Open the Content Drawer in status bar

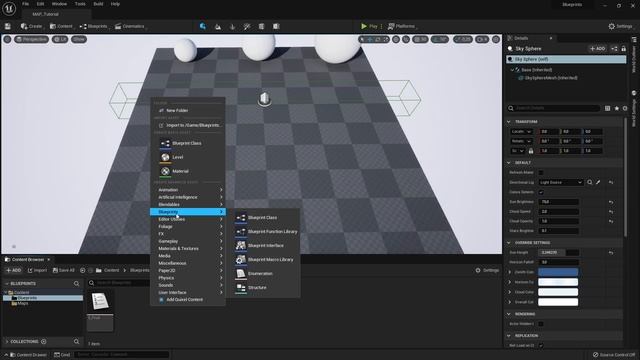pyautogui.click(x=28, y=355)
